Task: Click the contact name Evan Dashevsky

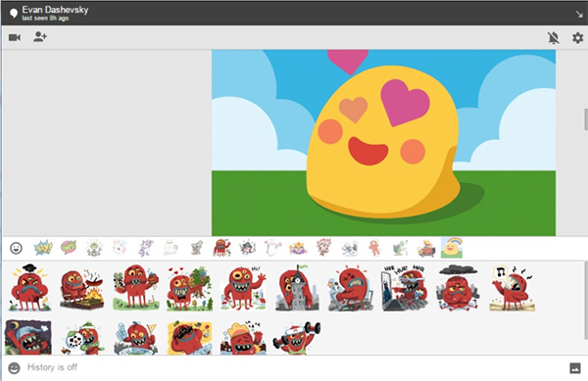Action: [x=55, y=10]
